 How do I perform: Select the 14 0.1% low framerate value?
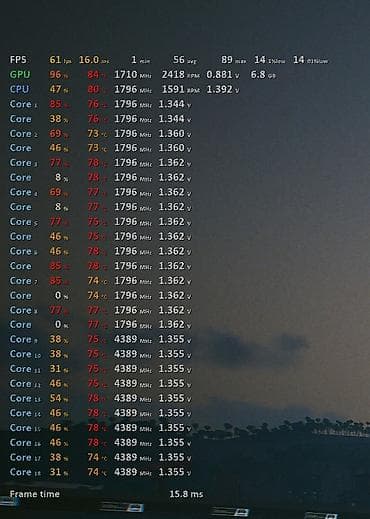310,60
